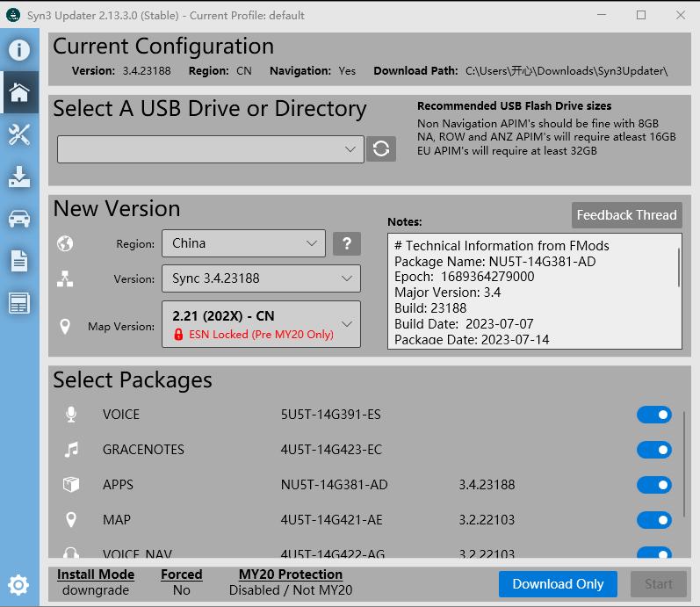Open the About info page in sidebar
The image size is (700, 607).
tap(19, 49)
